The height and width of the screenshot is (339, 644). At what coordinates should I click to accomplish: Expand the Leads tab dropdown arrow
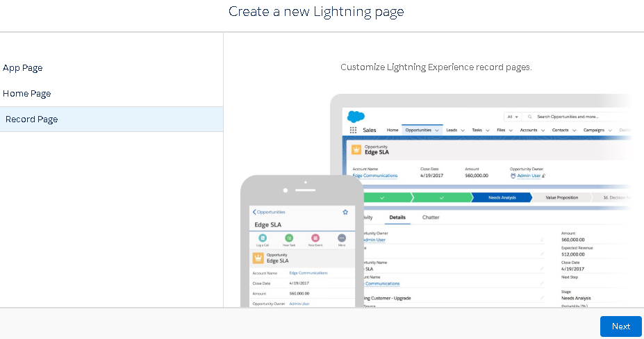(x=462, y=130)
